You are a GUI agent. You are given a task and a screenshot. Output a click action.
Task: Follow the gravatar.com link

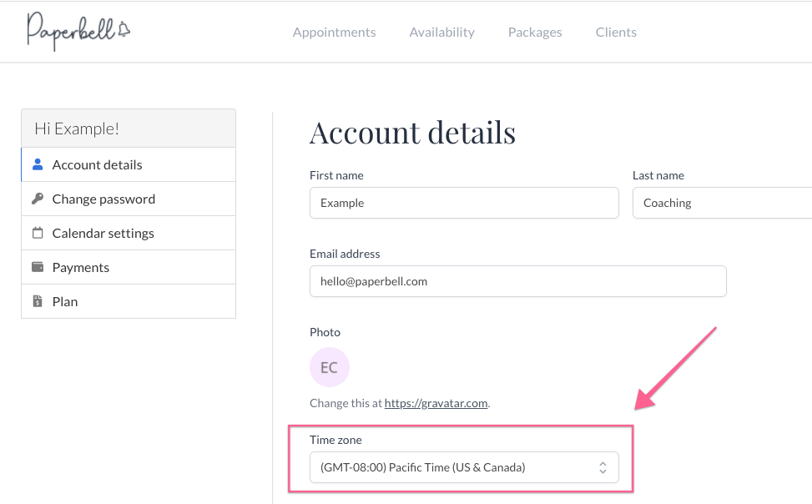coord(436,403)
